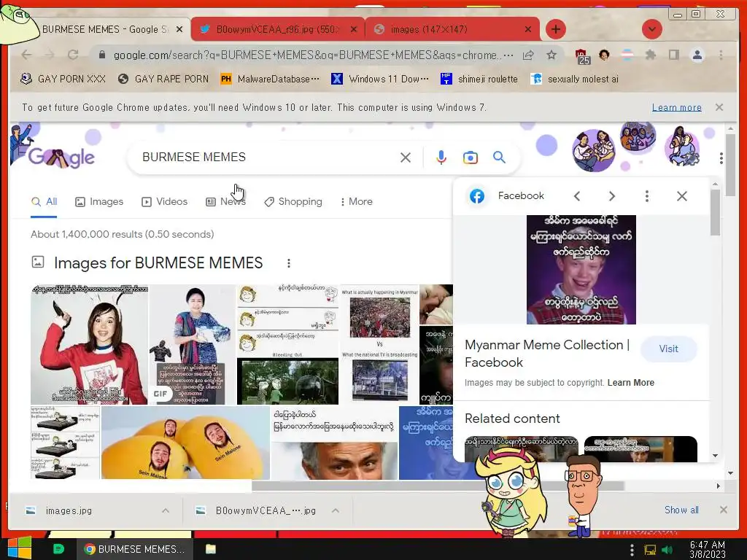Image resolution: width=747 pixels, height=560 pixels.
Task: Close the Facebook image preview panel
Action: point(682,195)
